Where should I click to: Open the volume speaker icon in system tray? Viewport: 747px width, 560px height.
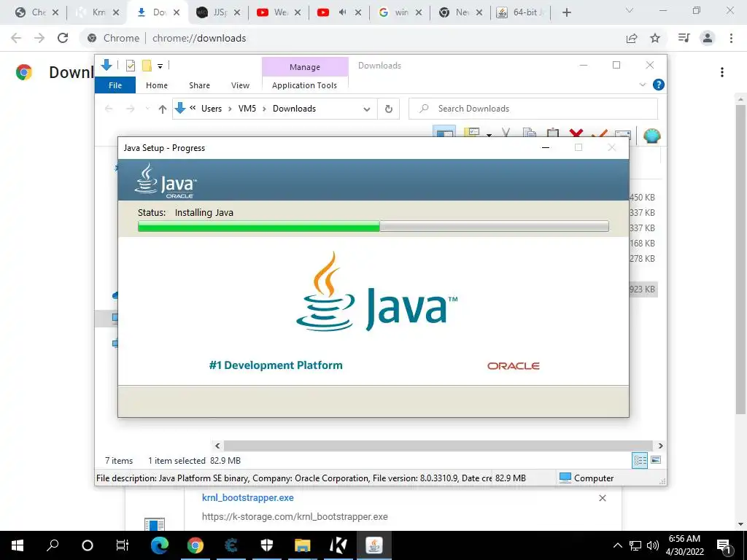coord(653,545)
